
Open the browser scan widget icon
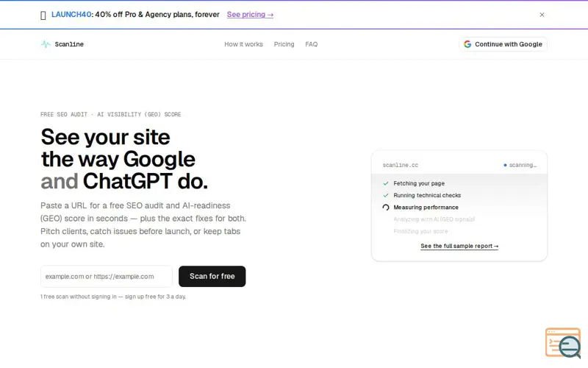(x=563, y=343)
